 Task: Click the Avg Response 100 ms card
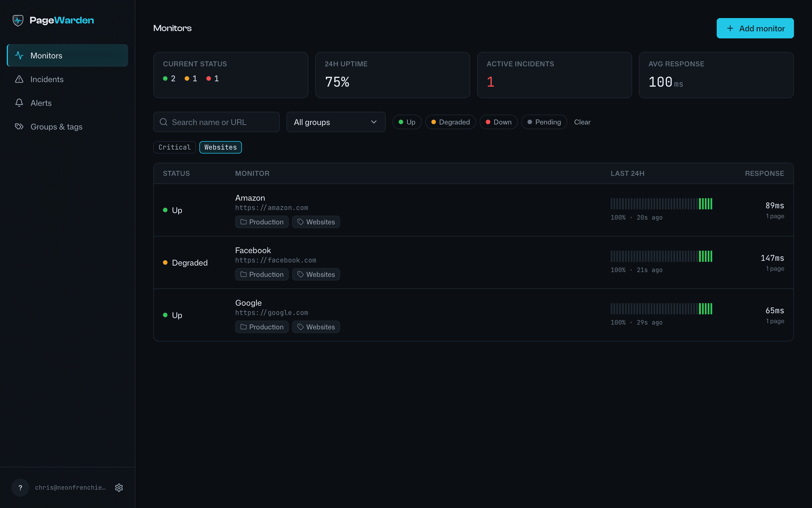click(x=716, y=75)
